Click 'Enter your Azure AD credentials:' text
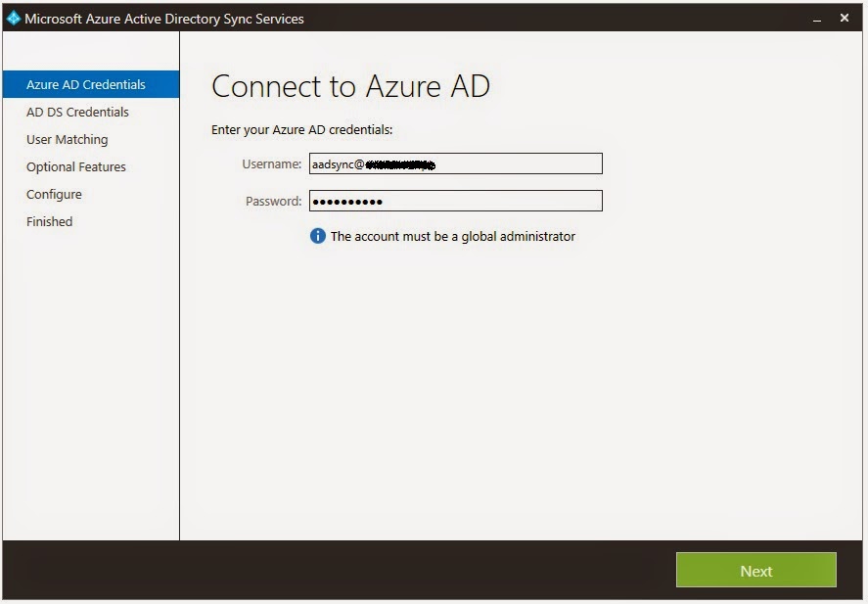 (301, 129)
